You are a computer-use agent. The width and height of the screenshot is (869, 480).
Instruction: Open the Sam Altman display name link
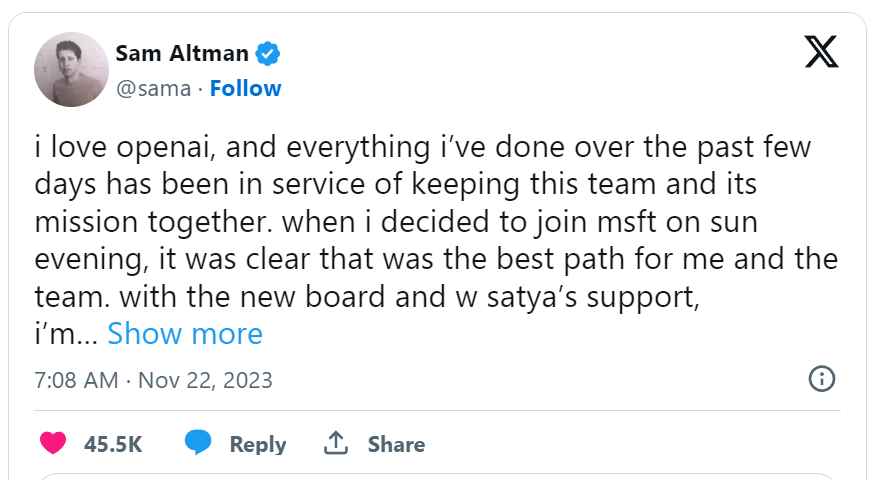click(x=184, y=52)
